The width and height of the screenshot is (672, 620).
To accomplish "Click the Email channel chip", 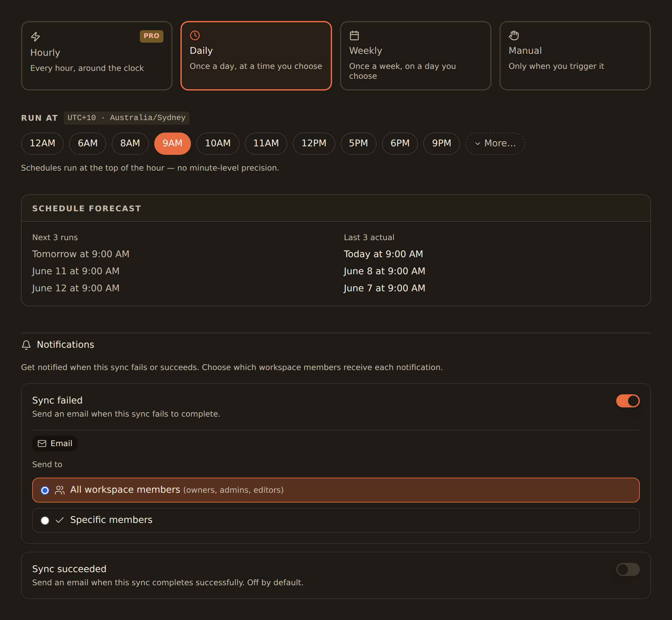I will (55, 444).
